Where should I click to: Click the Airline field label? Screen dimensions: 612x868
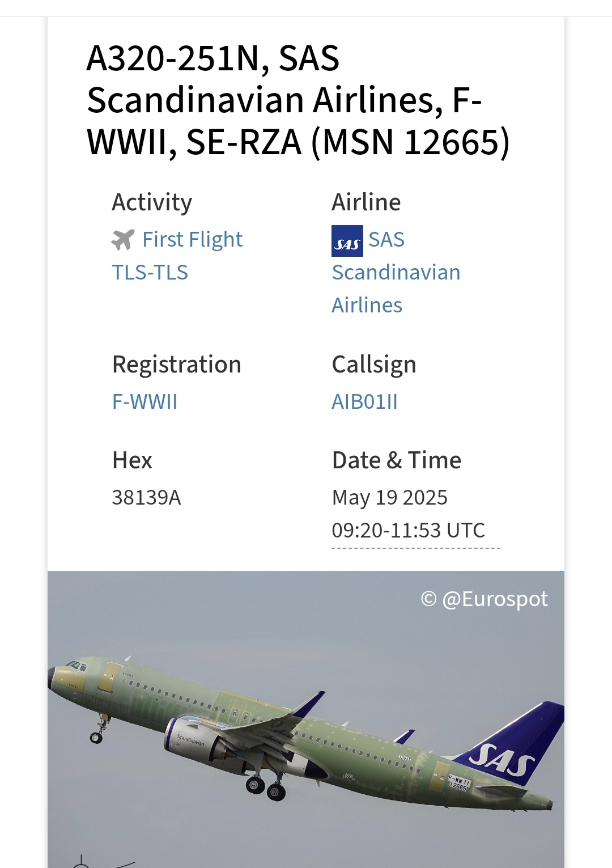point(366,202)
